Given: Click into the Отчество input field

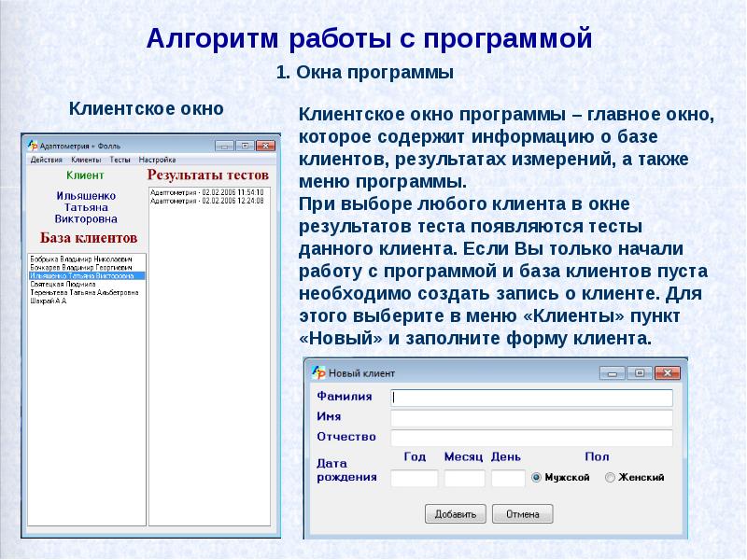Looking at the screenshot, I should click(x=531, y=438).
